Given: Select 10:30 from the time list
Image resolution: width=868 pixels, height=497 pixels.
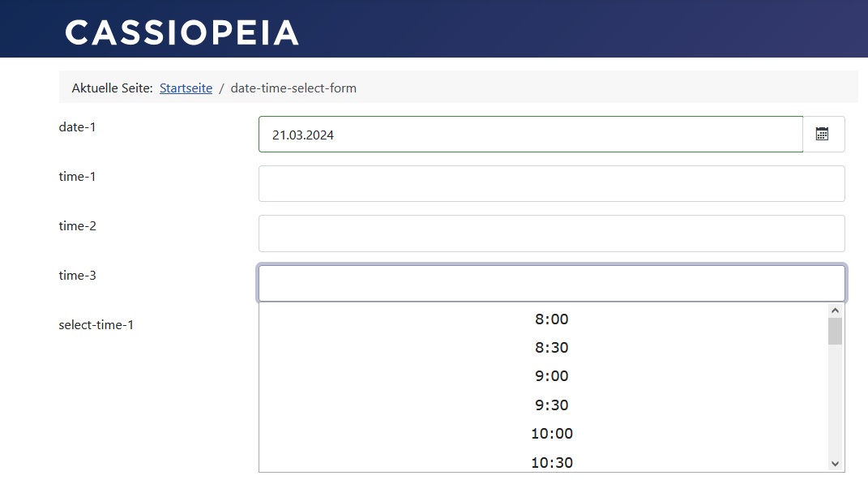Looking at the screenshot, I should (x=552, y=461).
